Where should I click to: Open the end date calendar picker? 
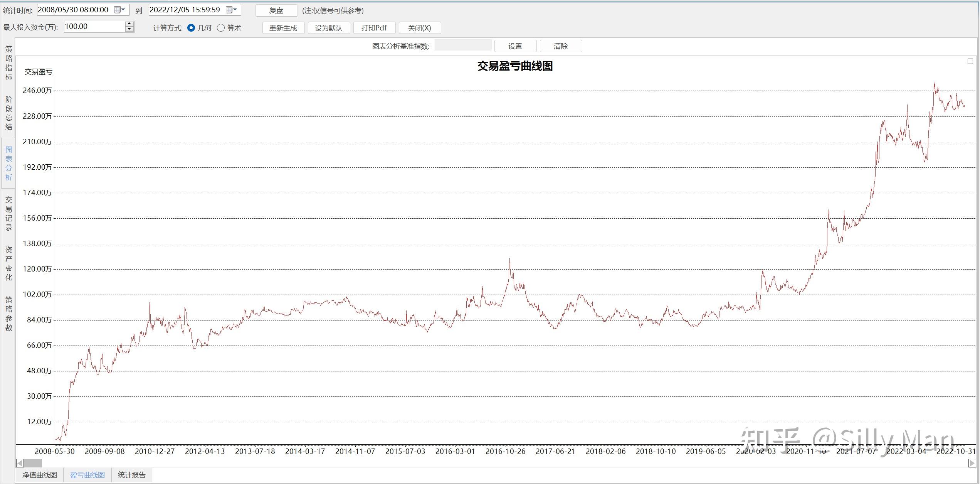[x=231, y=10]
